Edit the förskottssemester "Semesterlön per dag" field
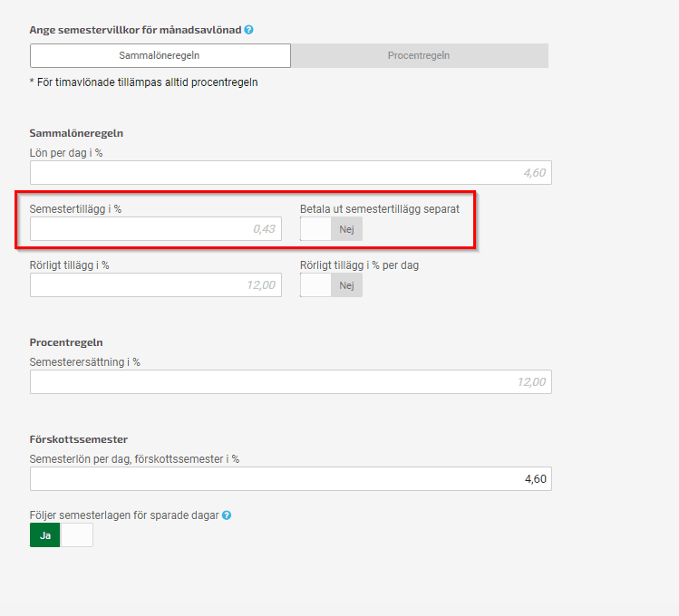679x616 pixels. click(x=290, y=479)
